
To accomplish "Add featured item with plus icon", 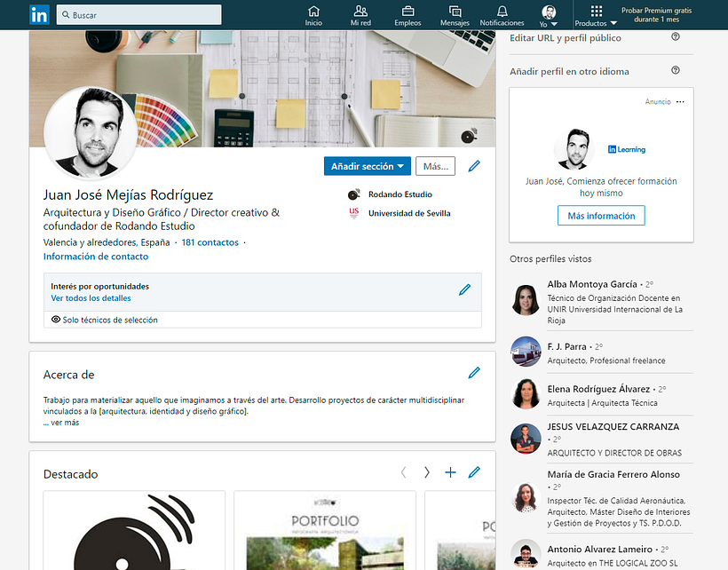I will click(450, 472).
